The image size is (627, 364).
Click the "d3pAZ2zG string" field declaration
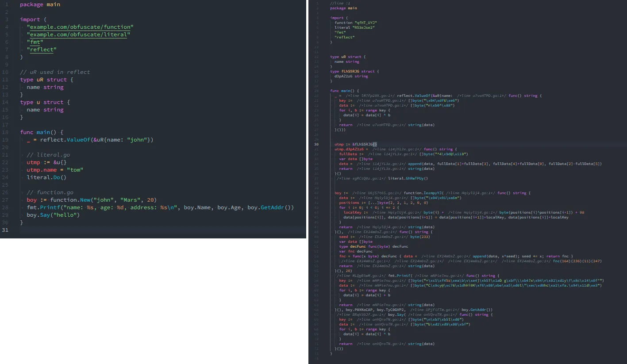351,76
